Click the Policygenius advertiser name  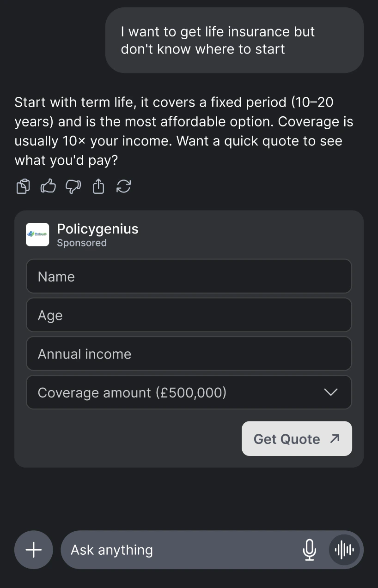point(98,228)
